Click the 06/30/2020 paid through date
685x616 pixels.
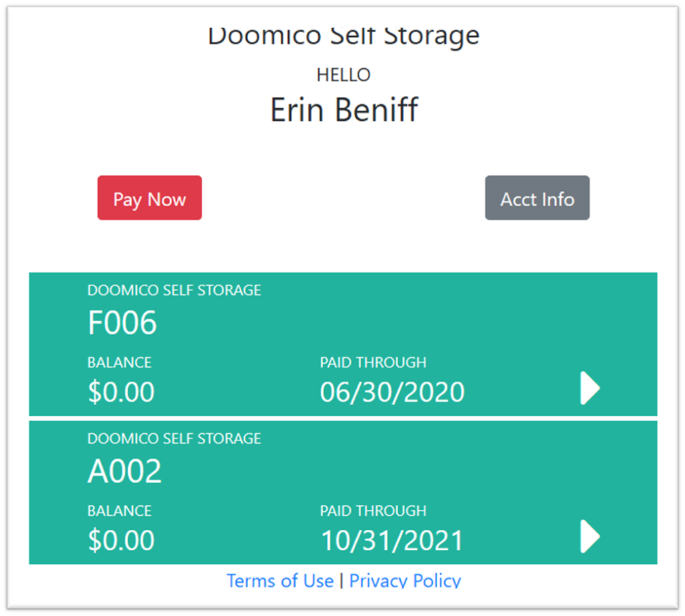pyautogui.click(x=392, y=392)
